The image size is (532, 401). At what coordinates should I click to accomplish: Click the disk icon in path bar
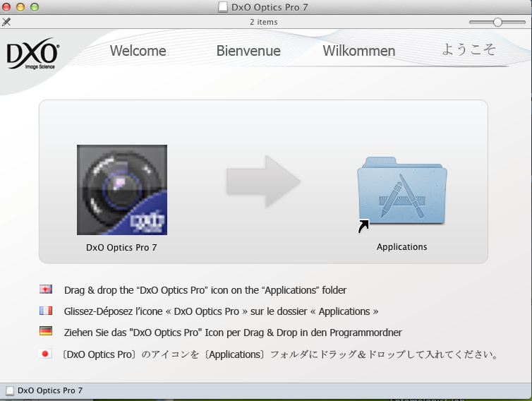[10, 391]
